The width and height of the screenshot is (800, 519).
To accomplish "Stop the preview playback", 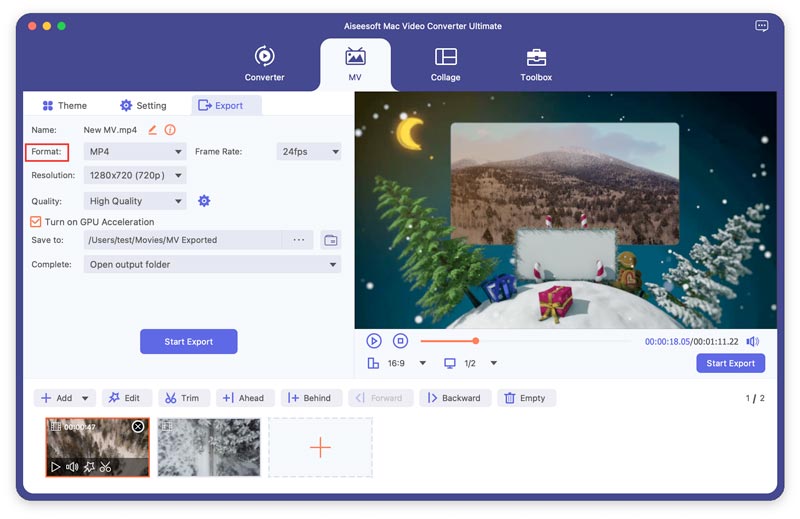I will pyautogui.click(x=401, y=341).
